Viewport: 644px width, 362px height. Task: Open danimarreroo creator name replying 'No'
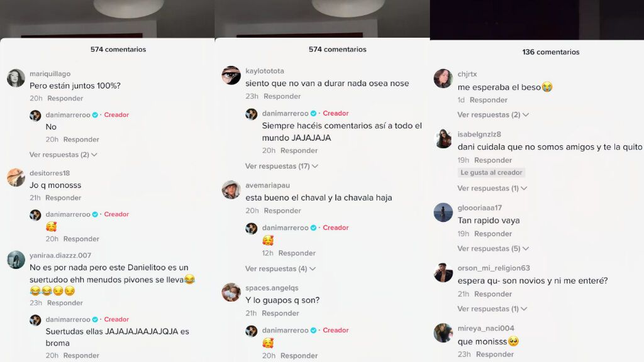click(x=68, y=115)
